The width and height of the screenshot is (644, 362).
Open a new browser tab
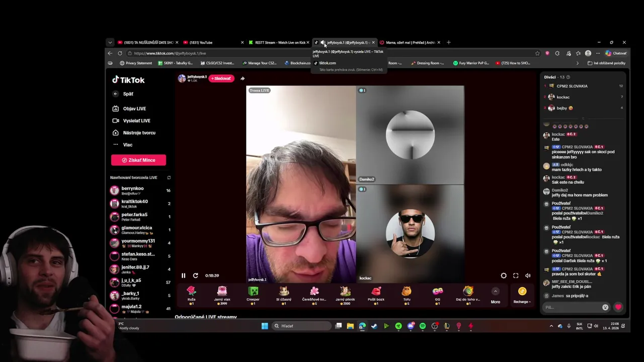(x=449, y=43)
